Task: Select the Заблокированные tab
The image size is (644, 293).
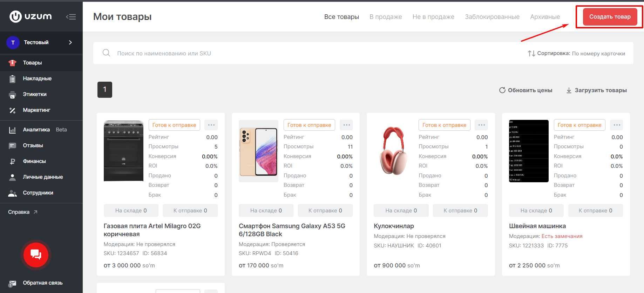Action: [492, 17]
